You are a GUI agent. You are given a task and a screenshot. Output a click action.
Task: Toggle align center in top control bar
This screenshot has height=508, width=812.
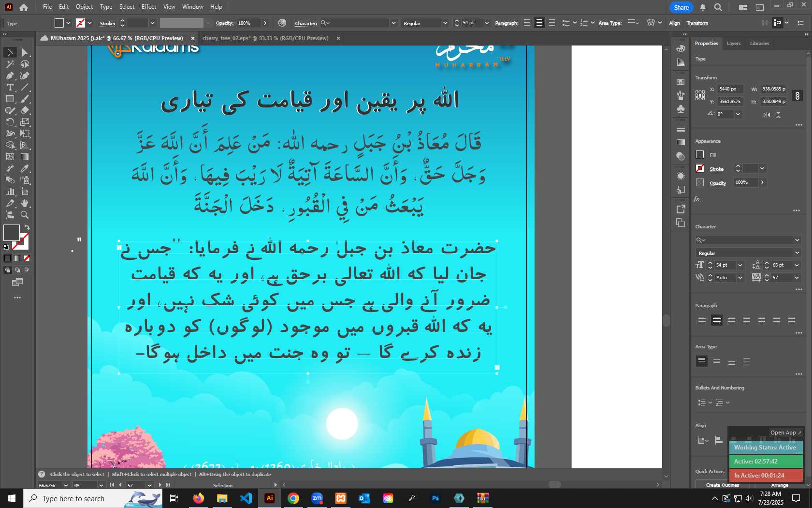[539, 23]
